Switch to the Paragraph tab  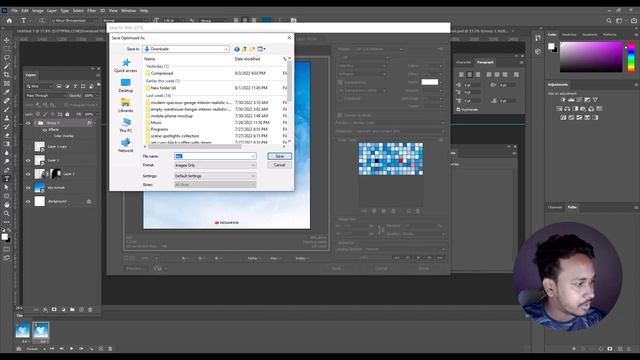pyautogui.click(x=485, y=62)
